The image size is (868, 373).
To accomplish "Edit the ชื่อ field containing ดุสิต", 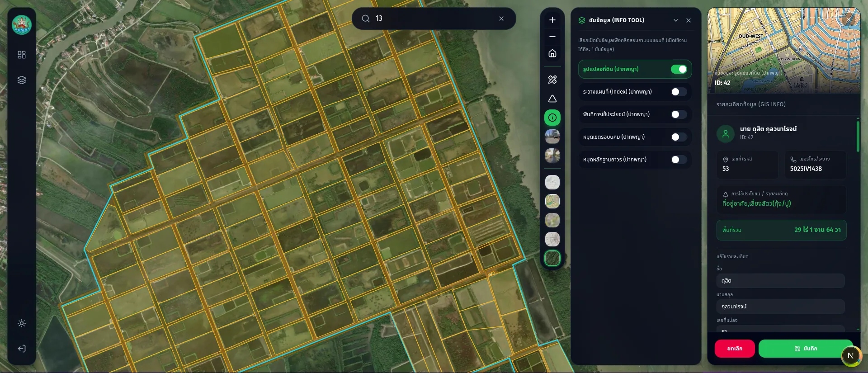I will [x=781, y=281].
